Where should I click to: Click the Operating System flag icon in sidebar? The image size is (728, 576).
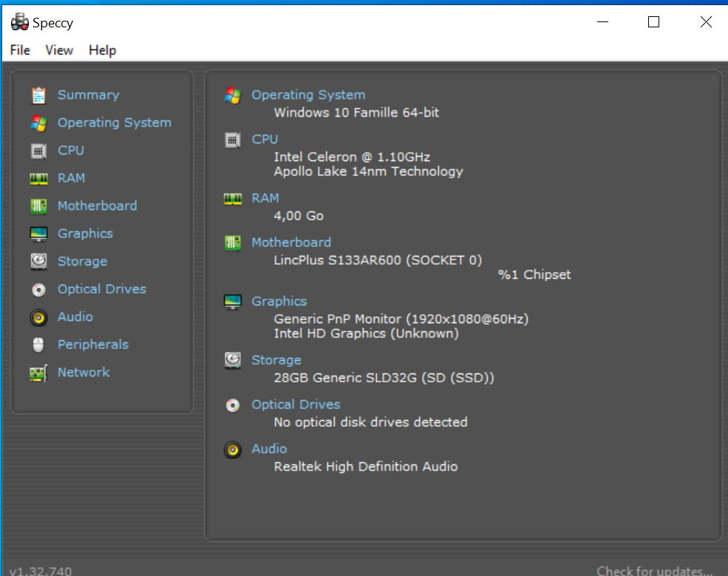pos(38,123)
